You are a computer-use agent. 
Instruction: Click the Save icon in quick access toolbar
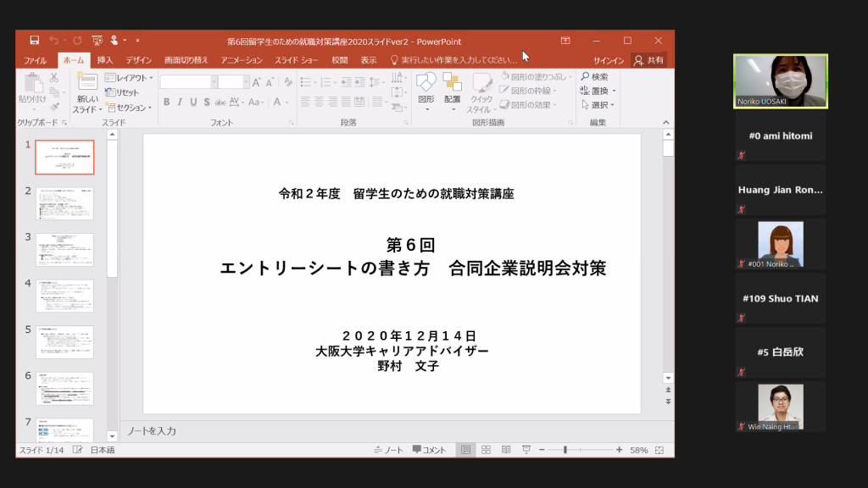click(35, 40)
